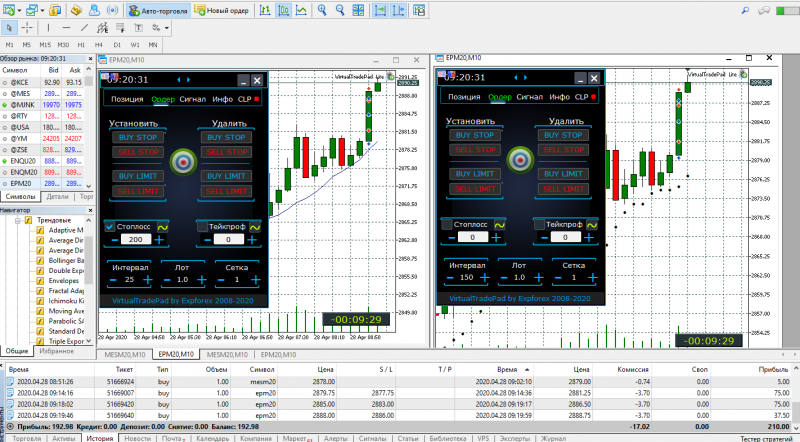Switch to Избранное tab in Navigator
Image resolution: width=800 pixels, height=442 pixels.
click(57, 351)
